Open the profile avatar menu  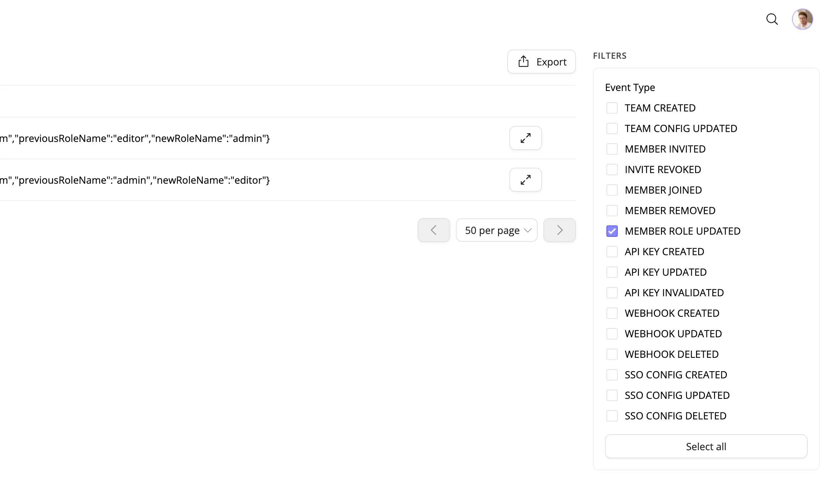(x=802, y=19)
